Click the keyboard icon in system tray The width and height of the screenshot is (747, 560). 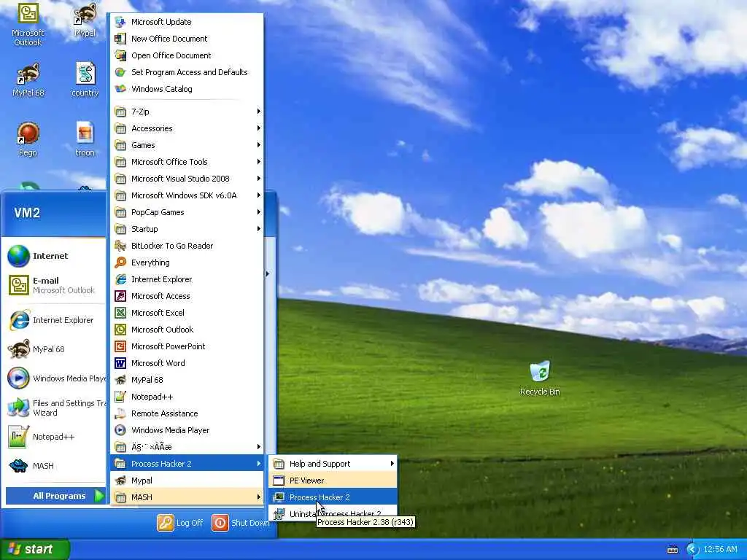(672, 550)
